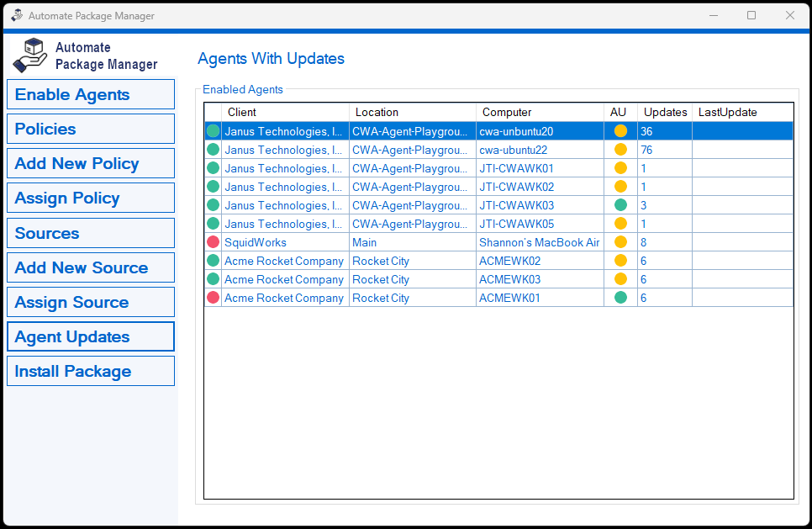The image size is (812, 529).
Task: Select the Agent Updates button
Action: click(91, 336)
